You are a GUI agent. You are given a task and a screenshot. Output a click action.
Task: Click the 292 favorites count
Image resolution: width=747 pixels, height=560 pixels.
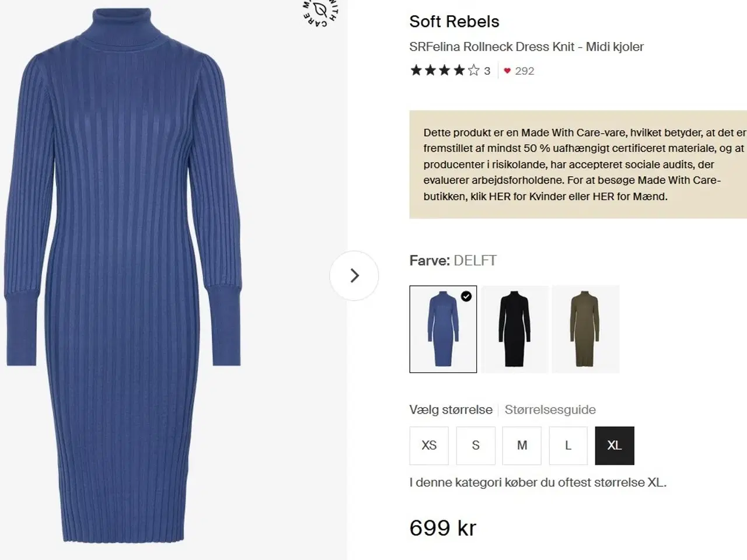[x=525, y=71]
